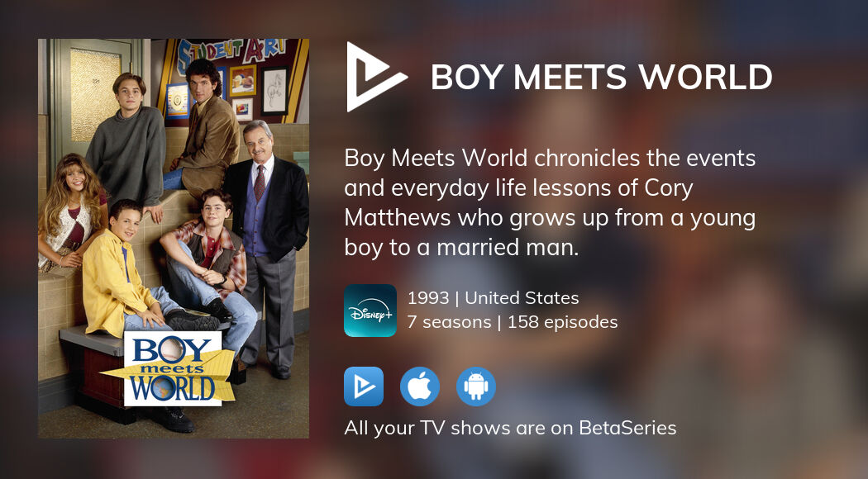
Task: Click the word 'BetaSeries' in the tagline
Action: coord(627,428)
